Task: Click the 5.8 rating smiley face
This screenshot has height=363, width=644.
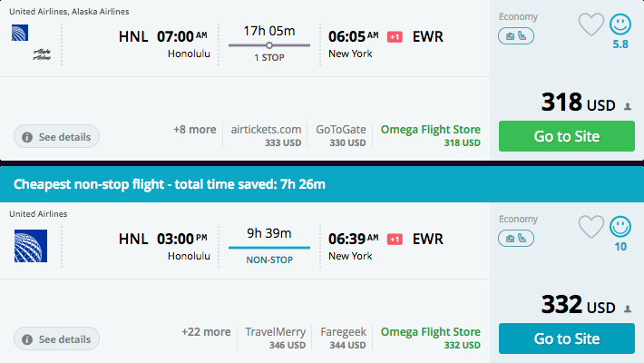Action: 620,24
